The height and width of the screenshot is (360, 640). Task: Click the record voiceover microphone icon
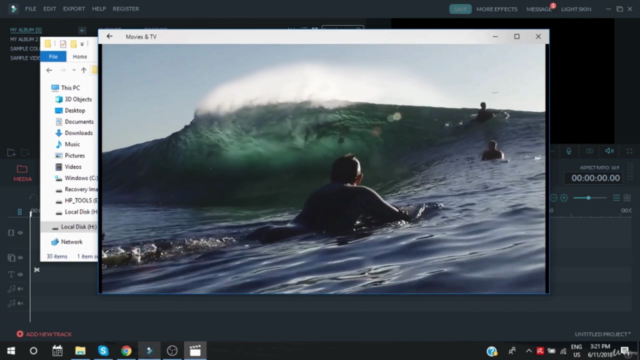569,151
